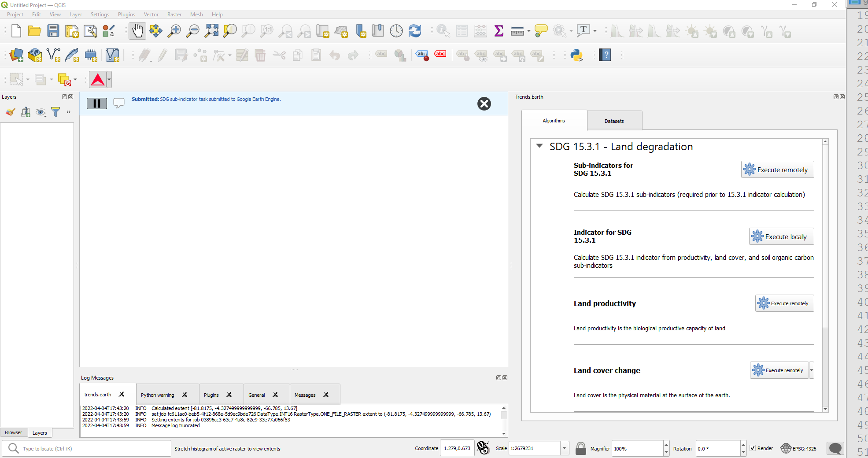Click the pause button in message bar
This screenshot has width=868, height=458.
click(x=97, y=103)
